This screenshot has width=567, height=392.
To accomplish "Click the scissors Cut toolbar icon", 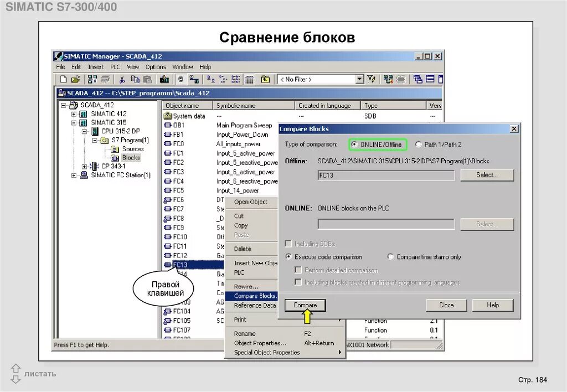I will 122,79.
